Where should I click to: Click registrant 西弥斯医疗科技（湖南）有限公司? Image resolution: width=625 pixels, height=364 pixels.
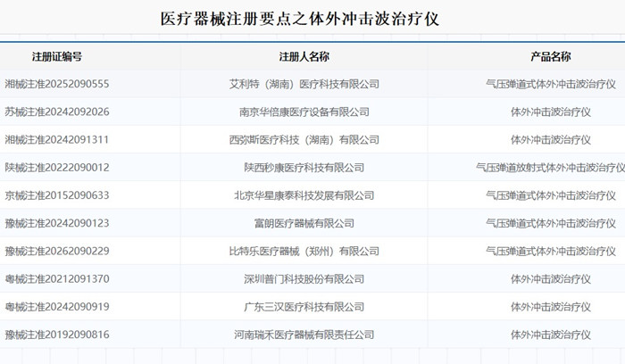tap(304, 140)
